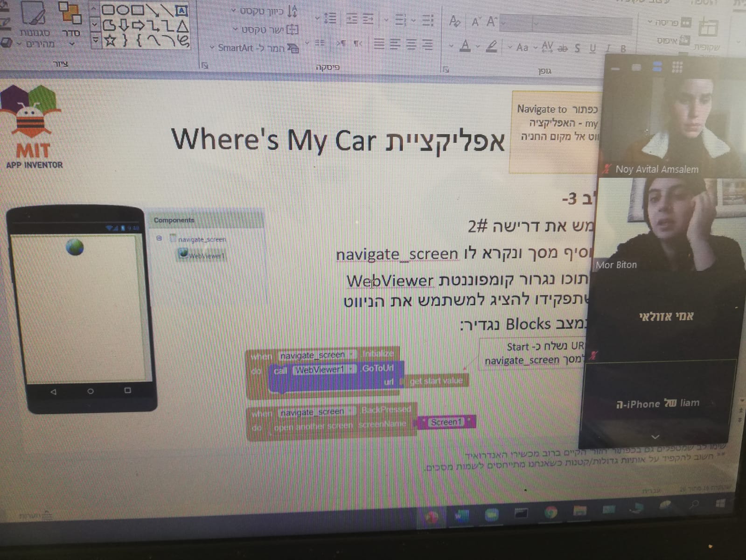Open Quick Styles gallery
The width and height of the screenshot is (746, 560).
pyautogui.click(x=35, y=24)
